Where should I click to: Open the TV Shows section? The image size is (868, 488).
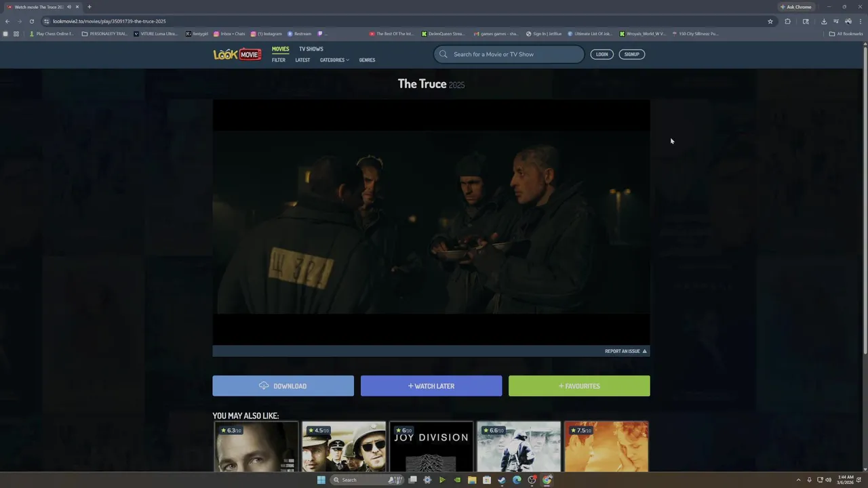[x=311, y=49]
